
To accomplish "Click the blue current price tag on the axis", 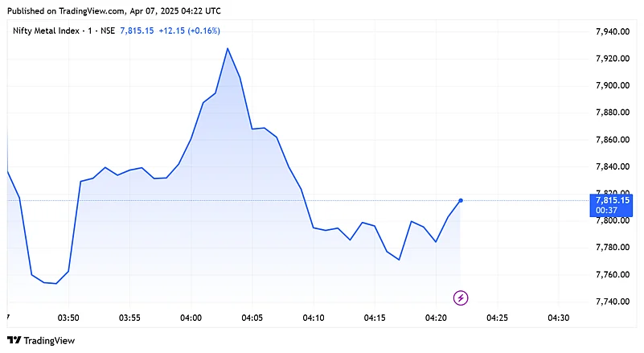I will click(x=612, y=199).
